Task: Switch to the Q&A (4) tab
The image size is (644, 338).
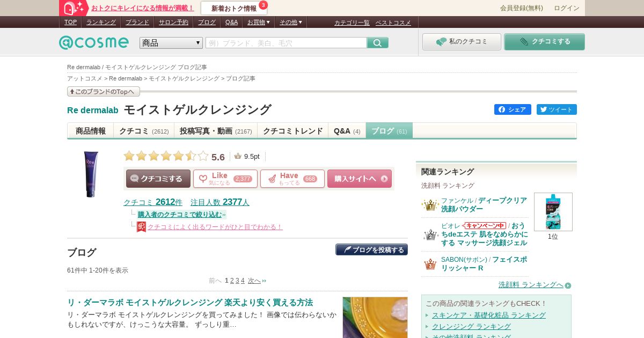Action: tap(347, 131)
